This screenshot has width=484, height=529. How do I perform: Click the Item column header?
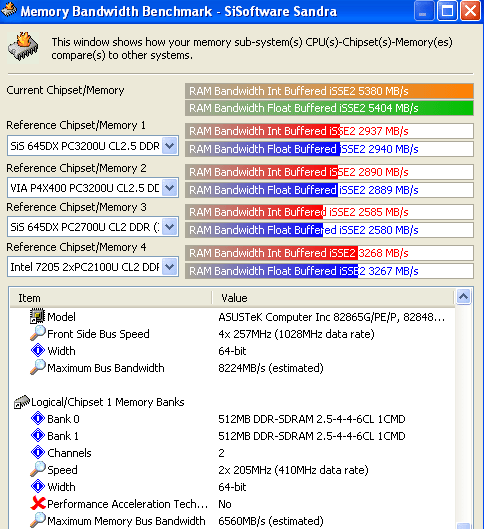tap(111, 298)
